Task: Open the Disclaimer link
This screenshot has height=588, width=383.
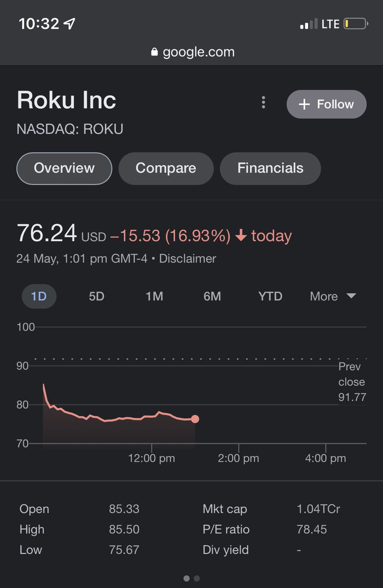Action: pyautogui.click(x=188, y=258)
